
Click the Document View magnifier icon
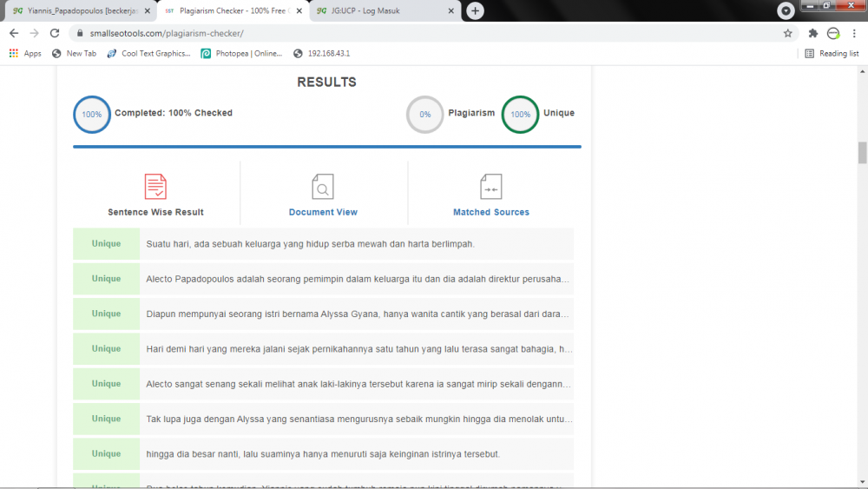pos(323,186)
